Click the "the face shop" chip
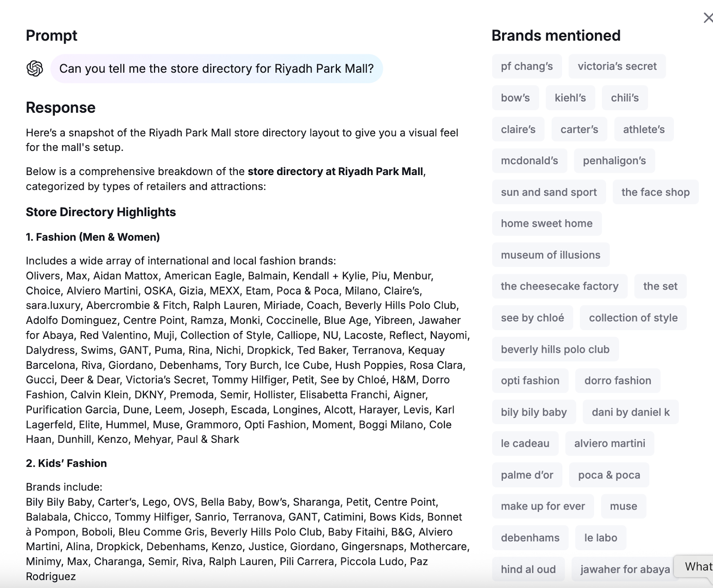 [655, 192]
